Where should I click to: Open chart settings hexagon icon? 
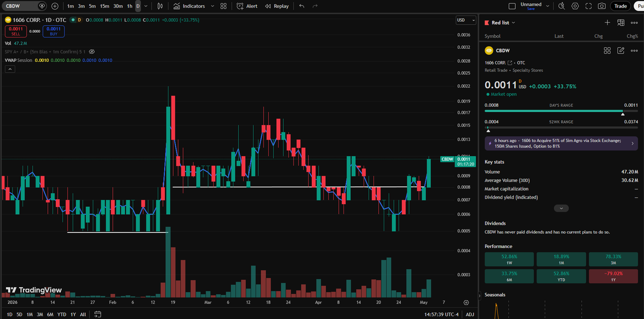(575, 6)
